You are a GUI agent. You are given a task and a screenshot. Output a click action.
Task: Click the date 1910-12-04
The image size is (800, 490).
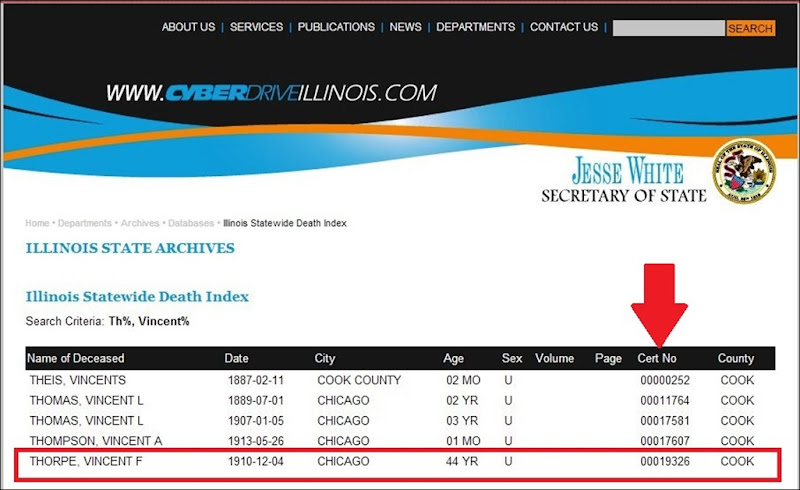256,461
